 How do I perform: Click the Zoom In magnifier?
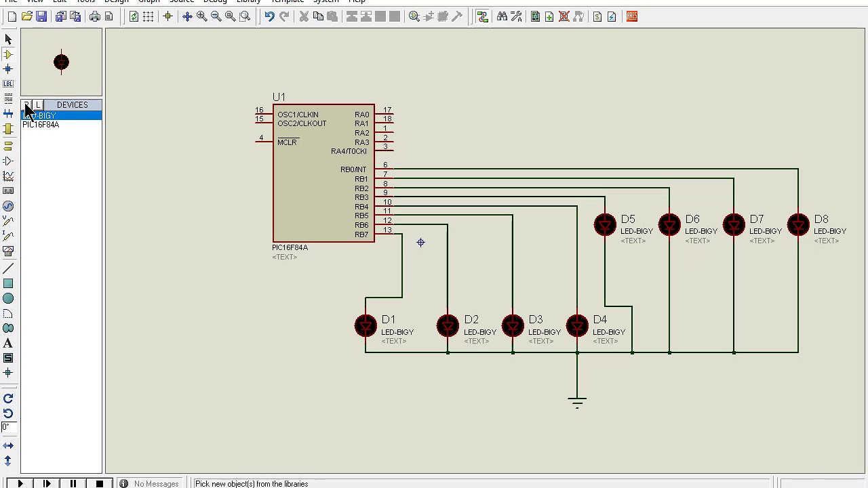pyautogui.click(x=202, y=16)
